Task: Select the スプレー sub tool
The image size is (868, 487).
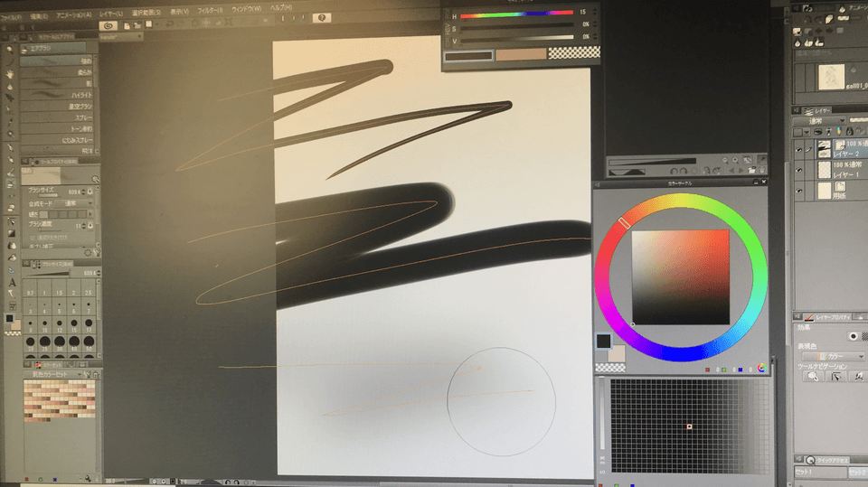Action: 56,117
